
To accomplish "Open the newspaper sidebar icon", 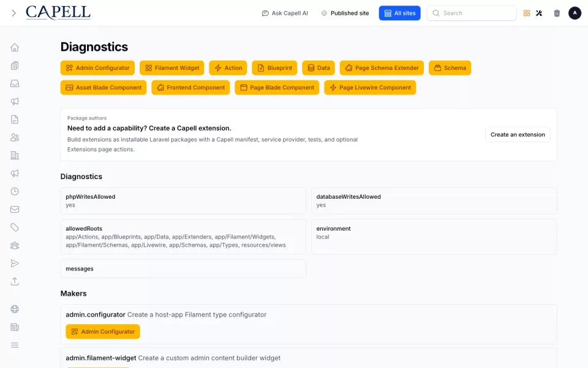I will 15,327.
